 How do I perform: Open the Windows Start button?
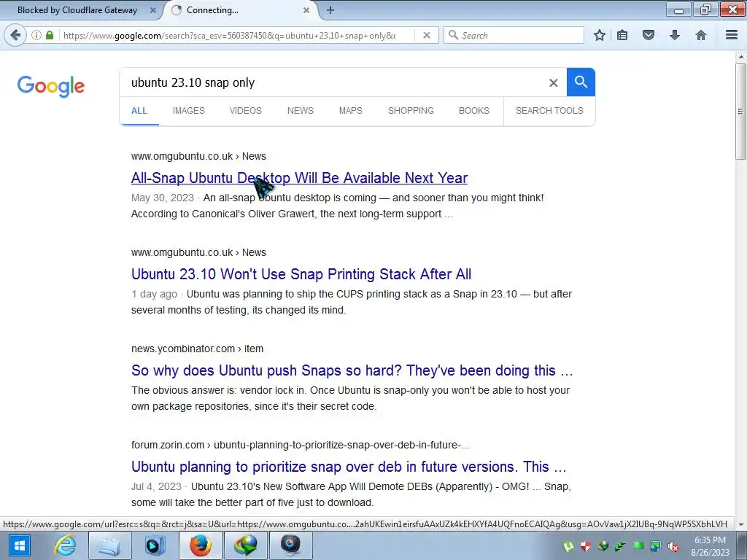[x=19, y=545]
